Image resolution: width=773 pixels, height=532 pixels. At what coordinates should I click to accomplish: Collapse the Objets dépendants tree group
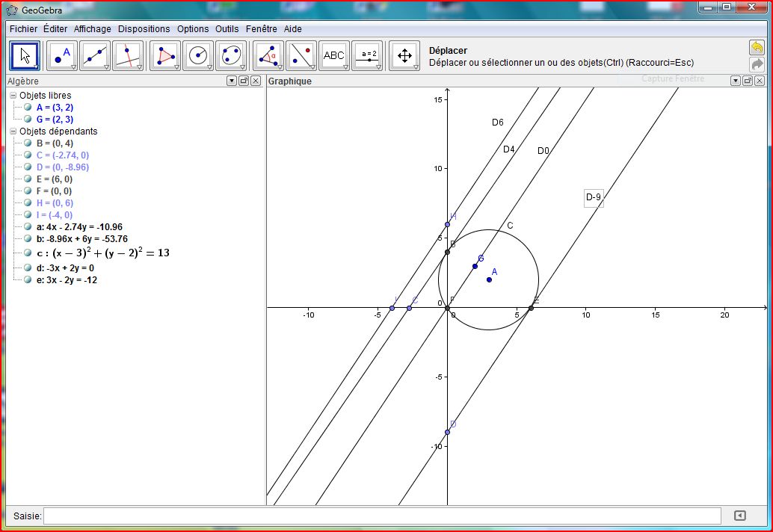(x=13, y=132)
